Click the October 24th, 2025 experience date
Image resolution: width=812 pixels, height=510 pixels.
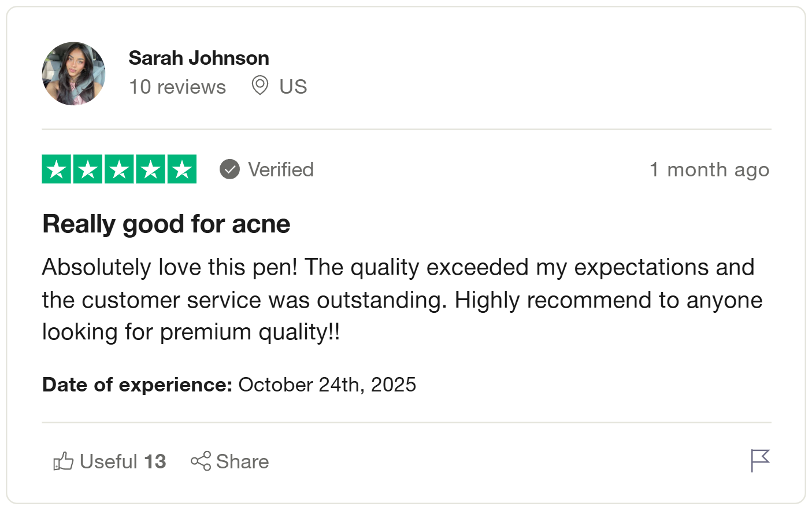(327, 385)
